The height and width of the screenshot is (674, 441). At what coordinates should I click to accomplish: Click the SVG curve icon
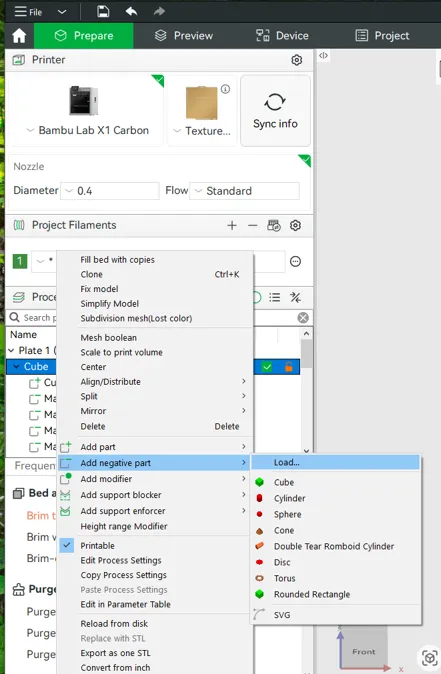coord(259,614)
